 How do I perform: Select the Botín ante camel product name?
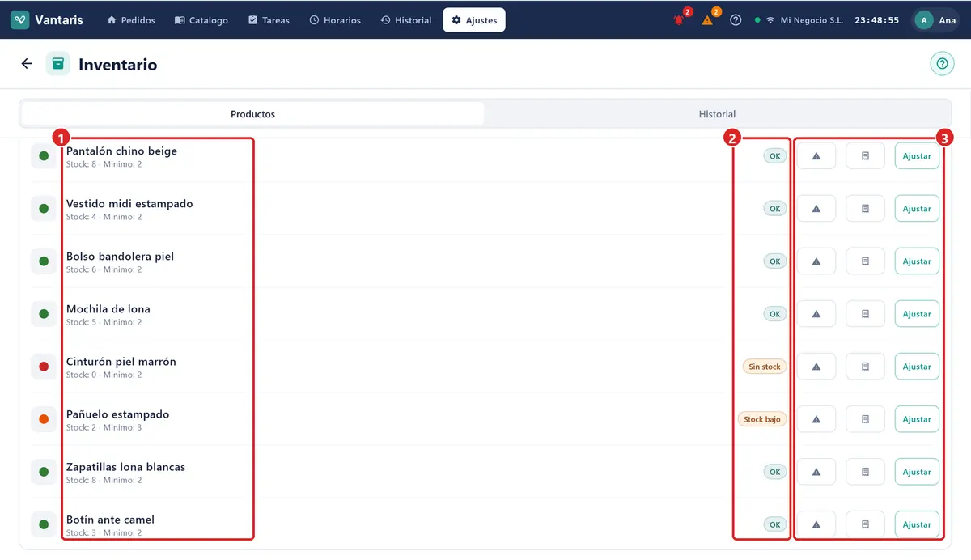tap(110, 520)
